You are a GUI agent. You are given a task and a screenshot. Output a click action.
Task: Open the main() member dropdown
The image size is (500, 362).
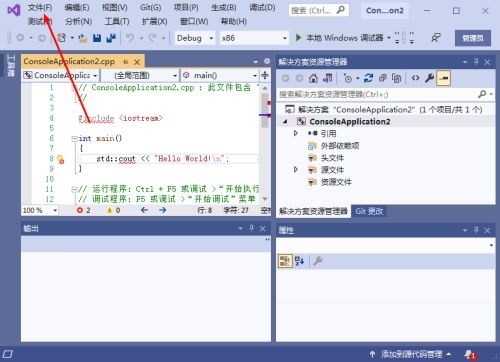(x=219, y=76)
